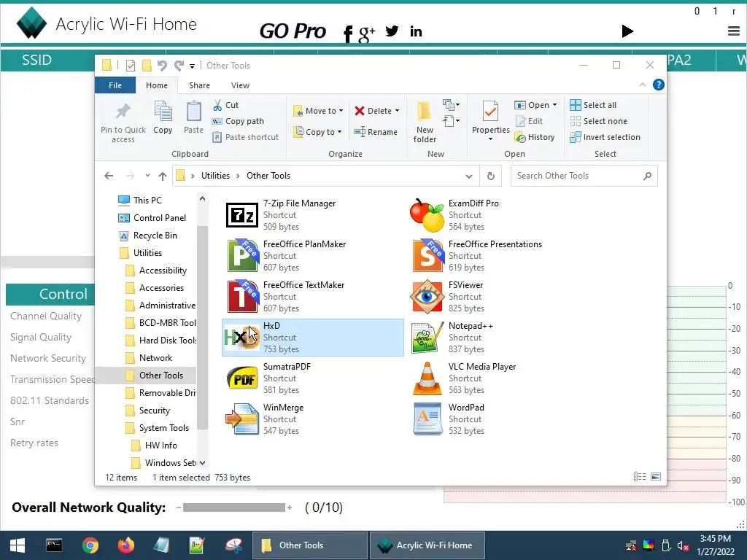Screen dimensions: 747x560
Task: Click the Paste ribbon icon
Action: [x=193, y=112]
